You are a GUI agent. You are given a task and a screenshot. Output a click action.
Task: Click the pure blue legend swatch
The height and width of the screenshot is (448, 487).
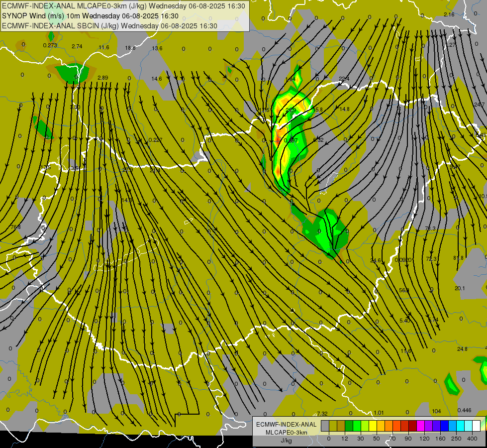[444, 426]
